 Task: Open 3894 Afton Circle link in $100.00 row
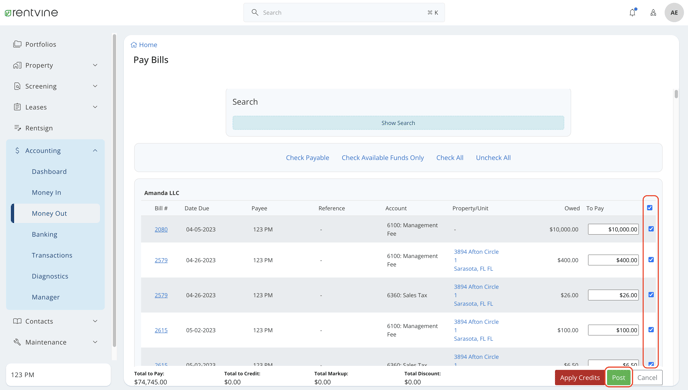476,330
